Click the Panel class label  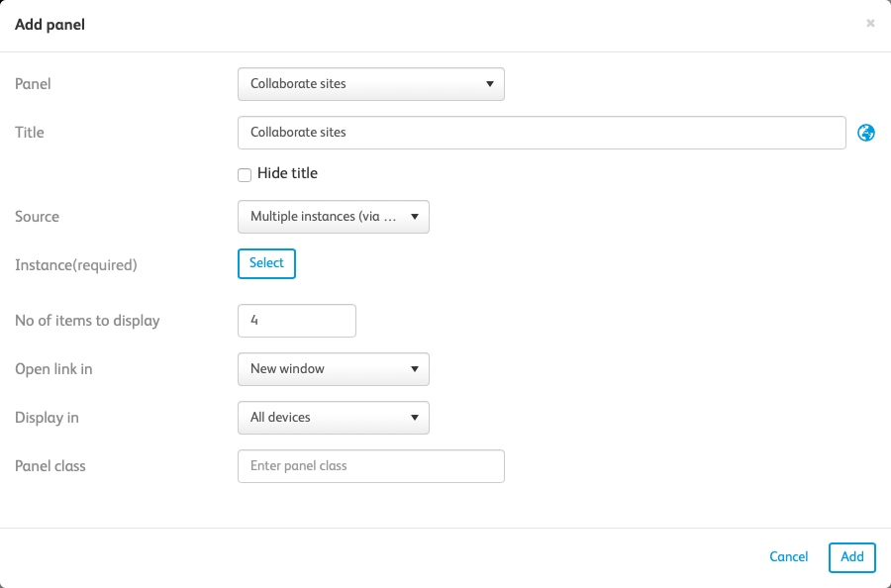pyautogui.click(x=50, y=466)
